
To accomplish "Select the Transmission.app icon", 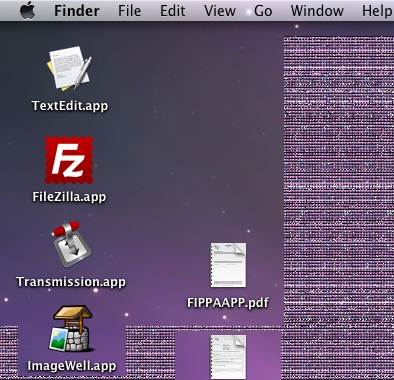I will pyautogui.click(x=71, y=244).
